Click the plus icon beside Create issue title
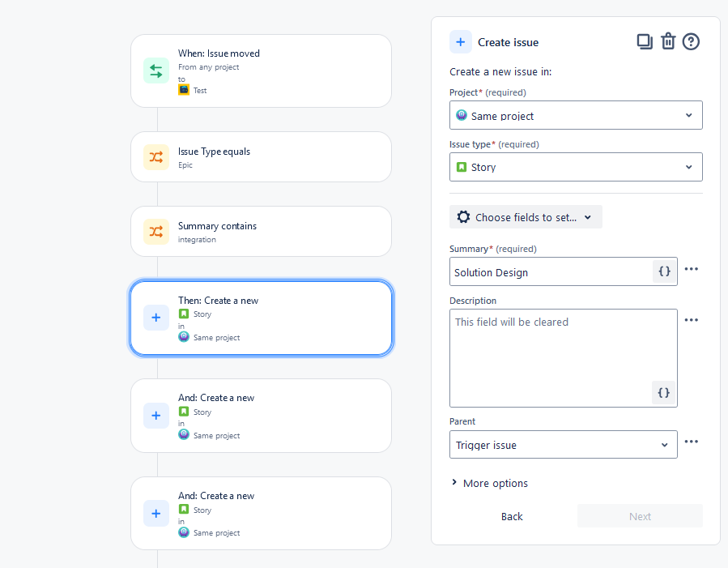The width and height of the screenshot is (728, 568). (461, 42)
